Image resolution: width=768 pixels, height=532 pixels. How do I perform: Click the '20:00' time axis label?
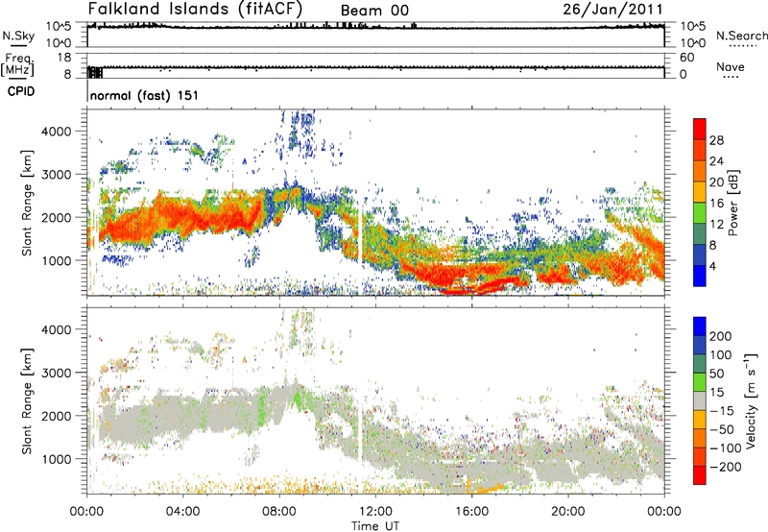568,512
